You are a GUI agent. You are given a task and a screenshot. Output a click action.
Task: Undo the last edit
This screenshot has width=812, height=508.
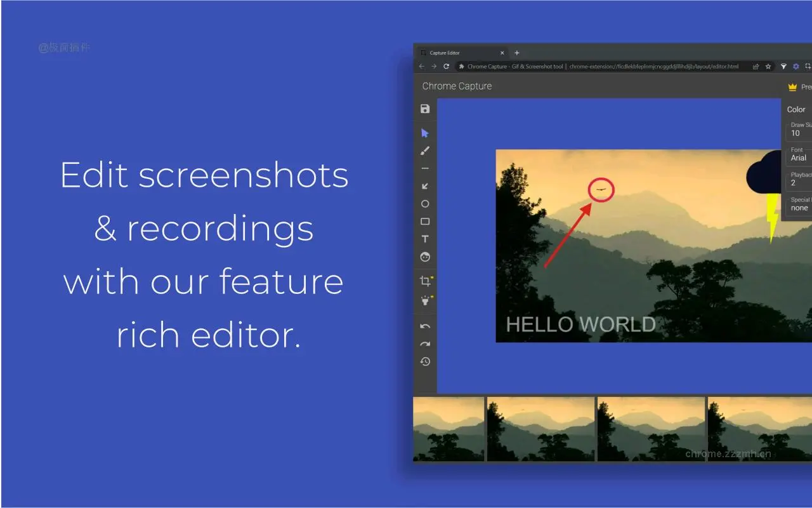coord(425,326)
